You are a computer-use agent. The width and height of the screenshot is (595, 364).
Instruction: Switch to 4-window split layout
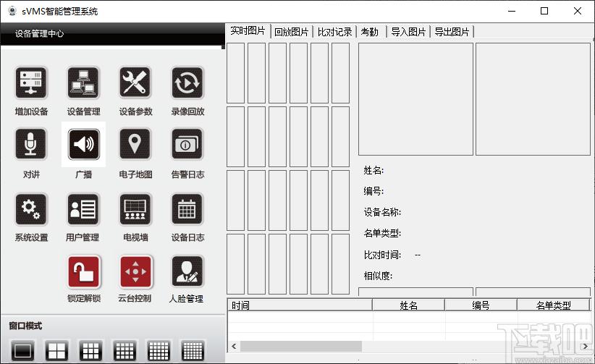(x=57, y=351)
